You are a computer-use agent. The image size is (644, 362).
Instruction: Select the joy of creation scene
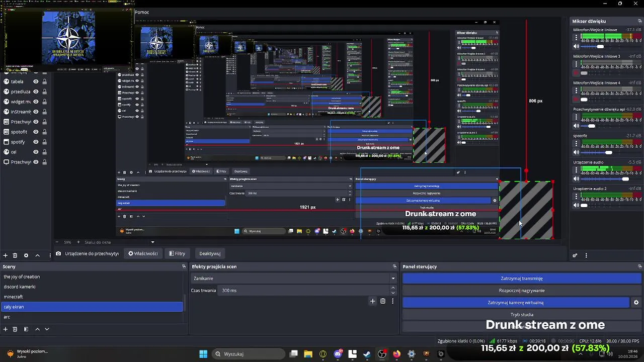pos(92,277)
